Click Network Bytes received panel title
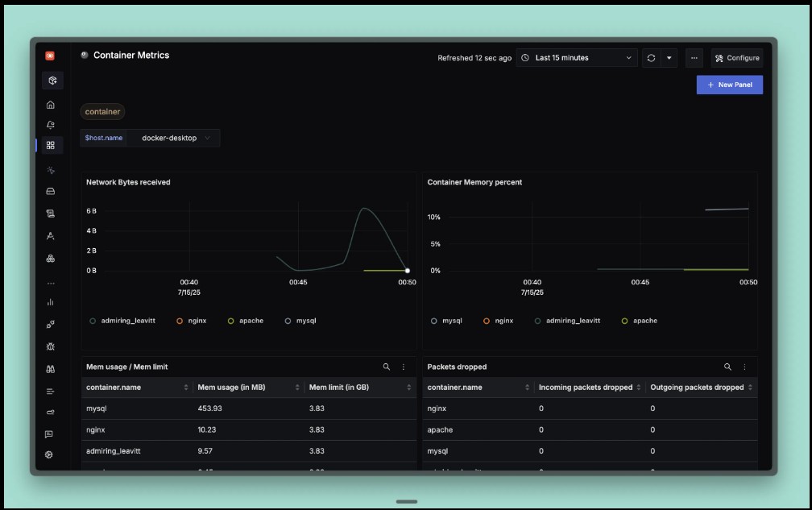This screenshot has height=510, width=812. 128,182
